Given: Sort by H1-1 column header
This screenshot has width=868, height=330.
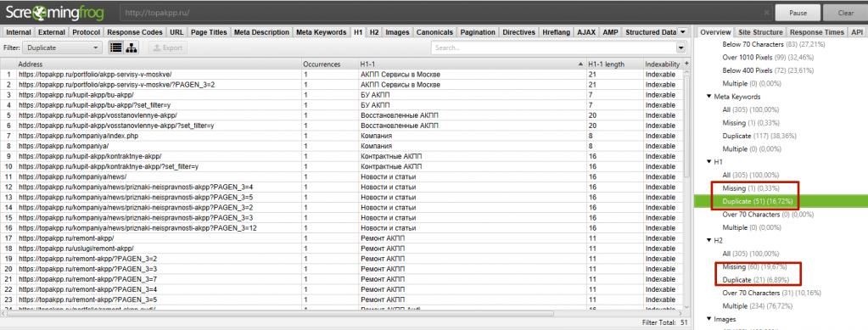Looking at the screenshot, I should pos(472,64).
